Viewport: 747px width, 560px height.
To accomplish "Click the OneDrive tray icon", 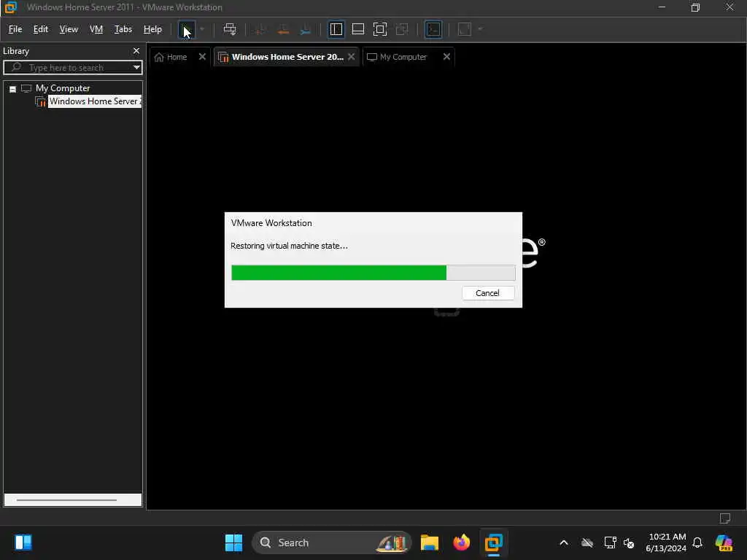I will pos(587,542).
